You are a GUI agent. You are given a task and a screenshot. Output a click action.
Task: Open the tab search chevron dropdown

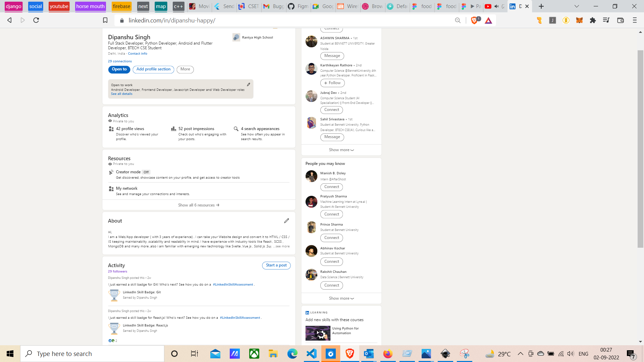click(x=577, y=6)
